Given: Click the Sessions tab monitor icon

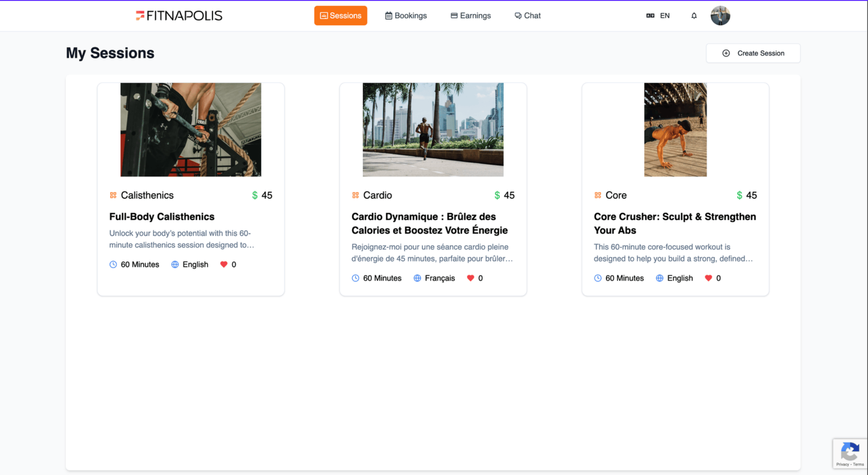Looking at the screenshot, I should pos(324,16).
